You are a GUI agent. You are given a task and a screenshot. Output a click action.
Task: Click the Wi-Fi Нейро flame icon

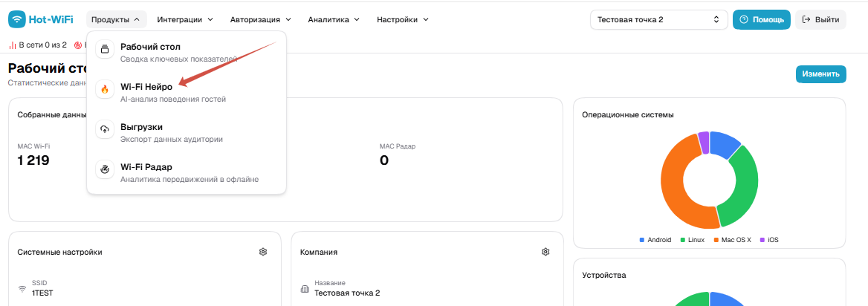(x=105, y=90)
